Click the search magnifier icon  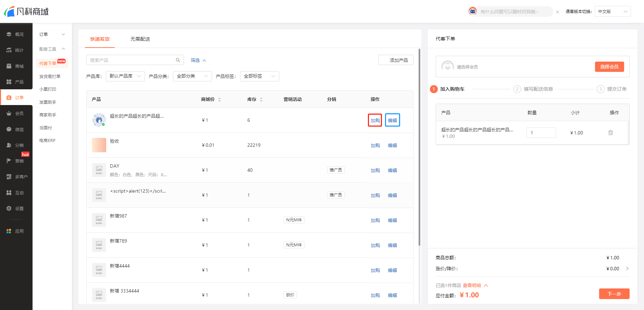point(178,60)
